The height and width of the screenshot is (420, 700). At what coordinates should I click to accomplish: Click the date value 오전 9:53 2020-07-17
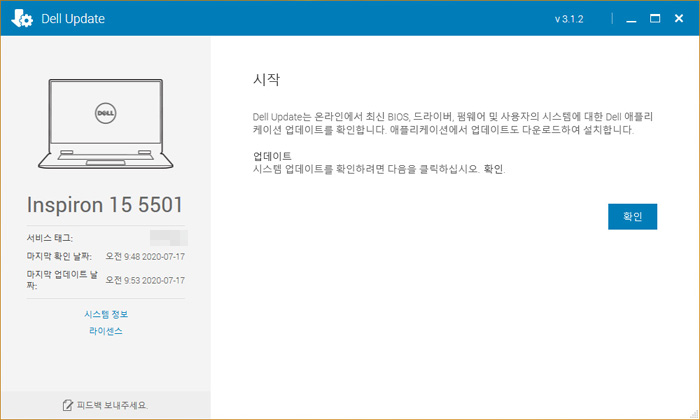click(x=145, y=280)
